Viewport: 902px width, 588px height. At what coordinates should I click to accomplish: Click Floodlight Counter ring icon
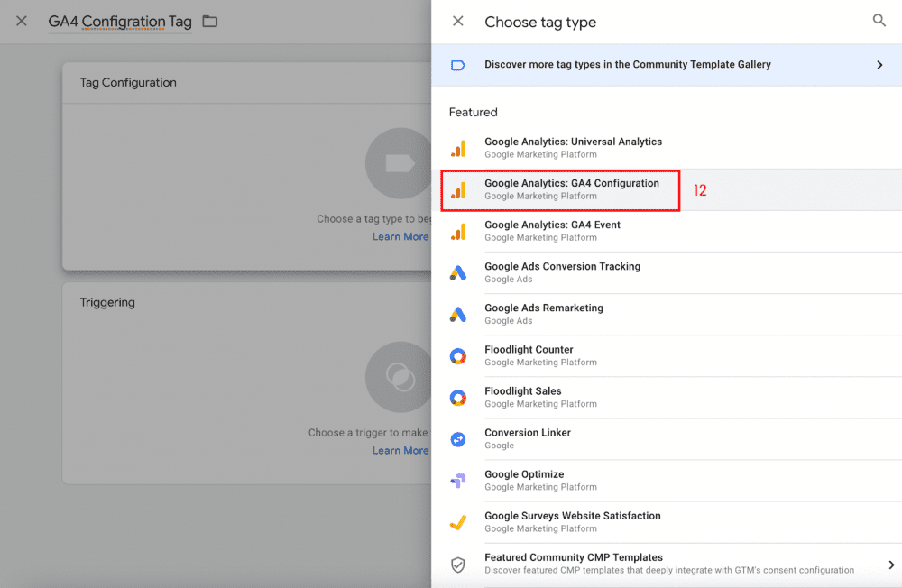click(x=458, y=356)
